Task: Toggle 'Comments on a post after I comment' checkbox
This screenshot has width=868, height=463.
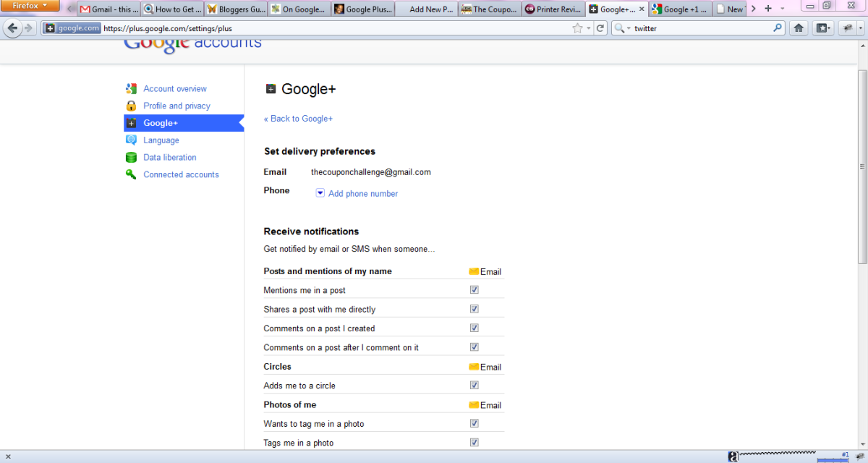Action: click(475, 347)
